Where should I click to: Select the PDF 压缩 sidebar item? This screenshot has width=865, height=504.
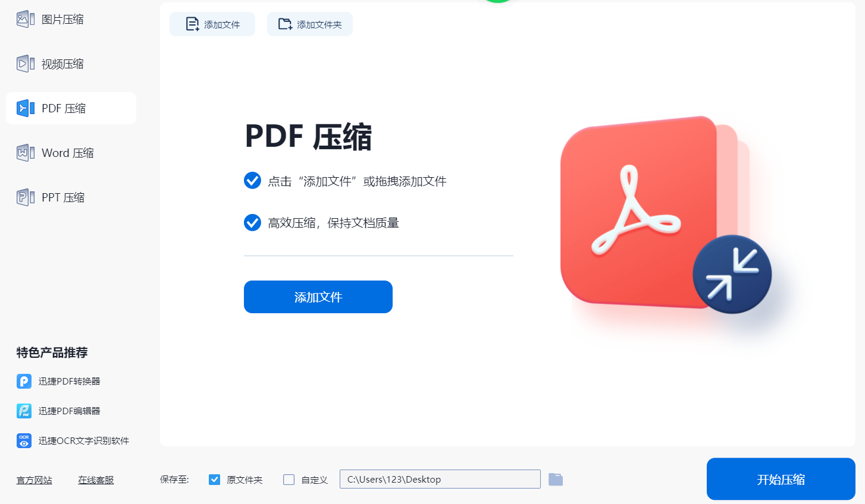tap(71, 108)
